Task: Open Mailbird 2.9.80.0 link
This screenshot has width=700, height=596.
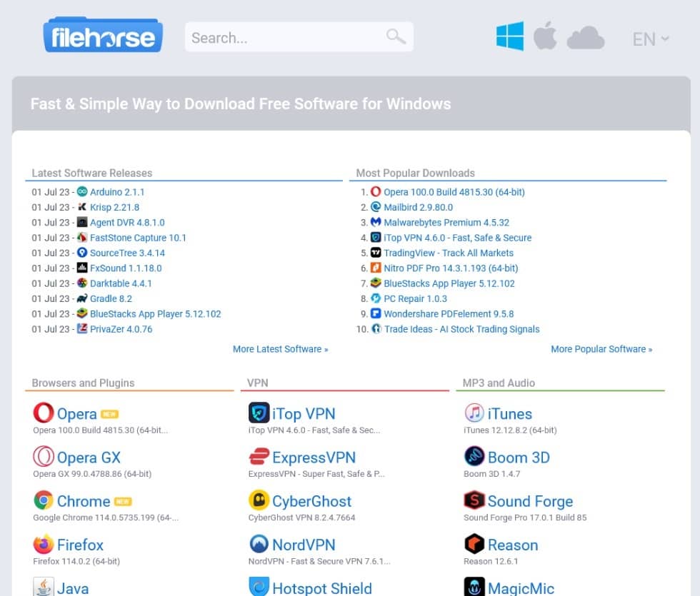Action: tap(419, 207)
